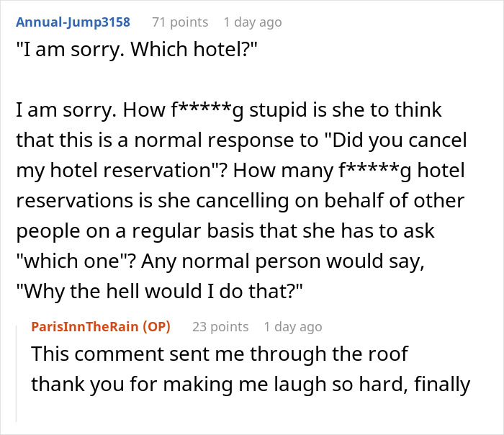Click timestamp beside the "23 points" score
The image size is (504, 435).
293,326
